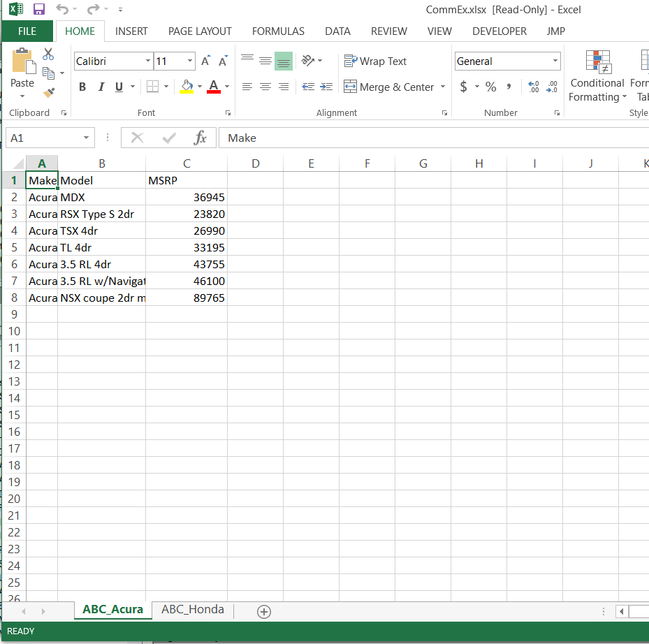Image resolution: width=649 pixels, height=644 pixels.
Task: Click the Insert Function fx icon
Action: point(200,138)
